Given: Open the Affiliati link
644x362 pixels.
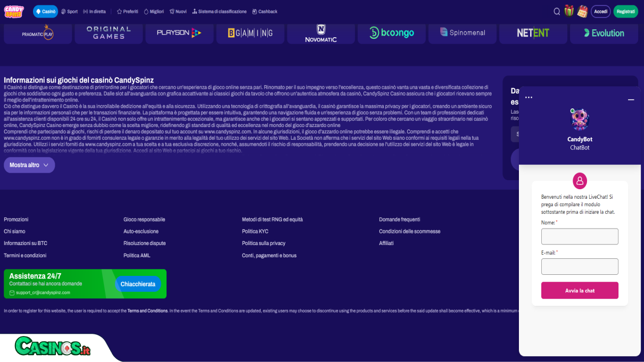Looking at the screenshot, I should (x=386, y=243).
